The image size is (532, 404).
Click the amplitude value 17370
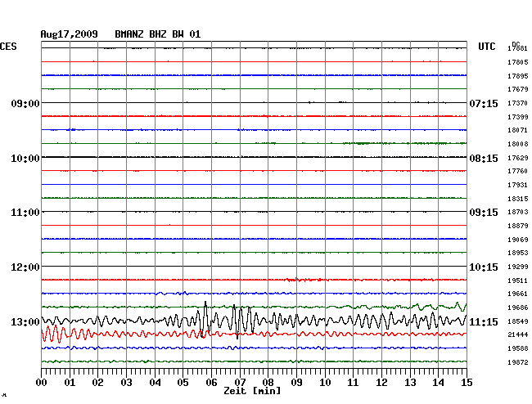coord(518,103)
